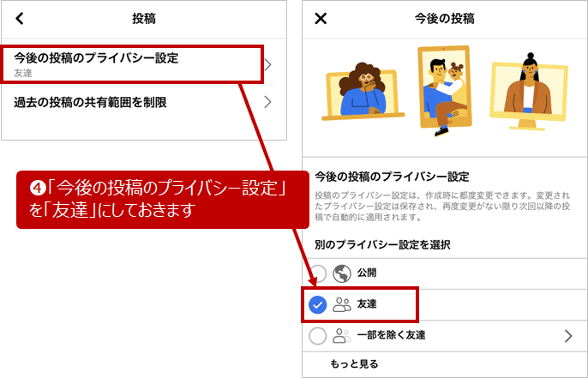Select the checked 友達 radio button
This screenshot has height=378, width=588.
coord(318,305)
